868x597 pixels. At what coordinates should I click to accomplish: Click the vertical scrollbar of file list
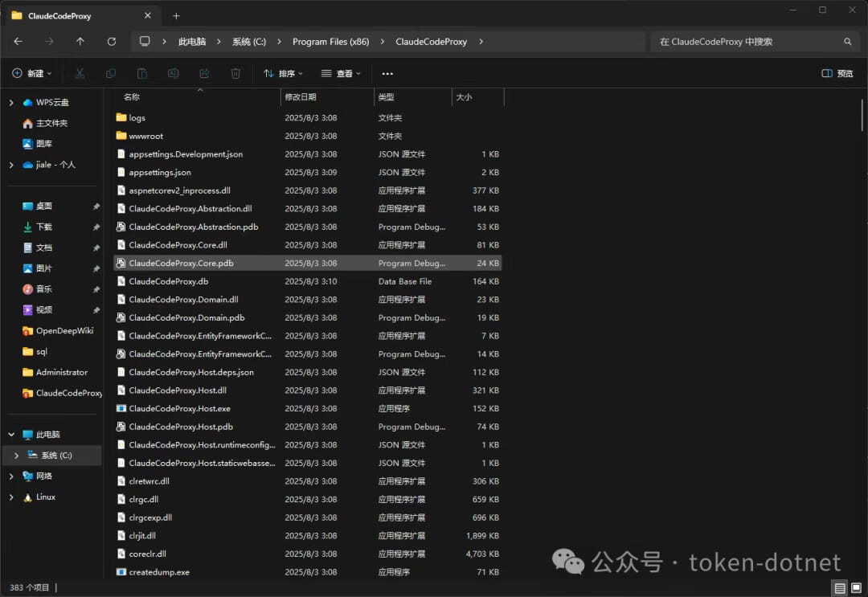(862, 116)
